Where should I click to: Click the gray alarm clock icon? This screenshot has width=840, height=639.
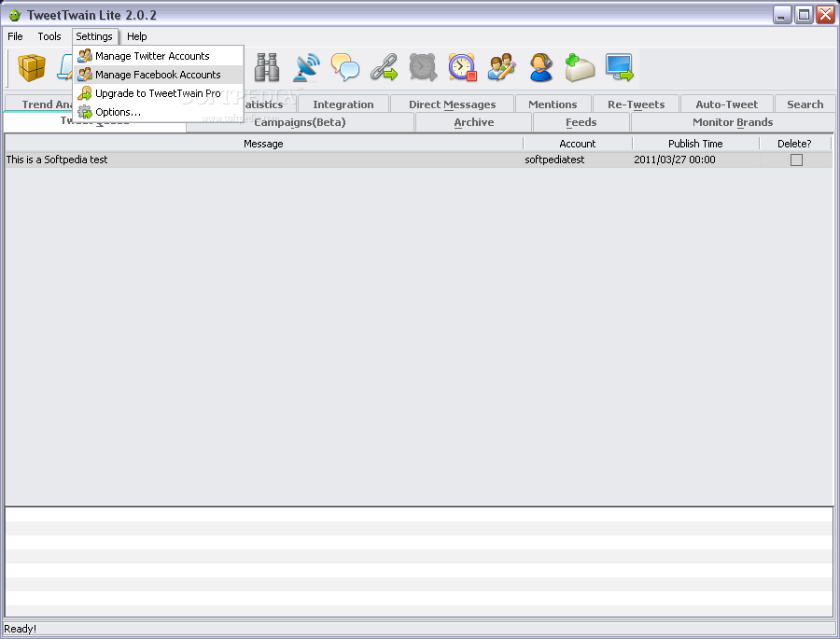(423, 67)
